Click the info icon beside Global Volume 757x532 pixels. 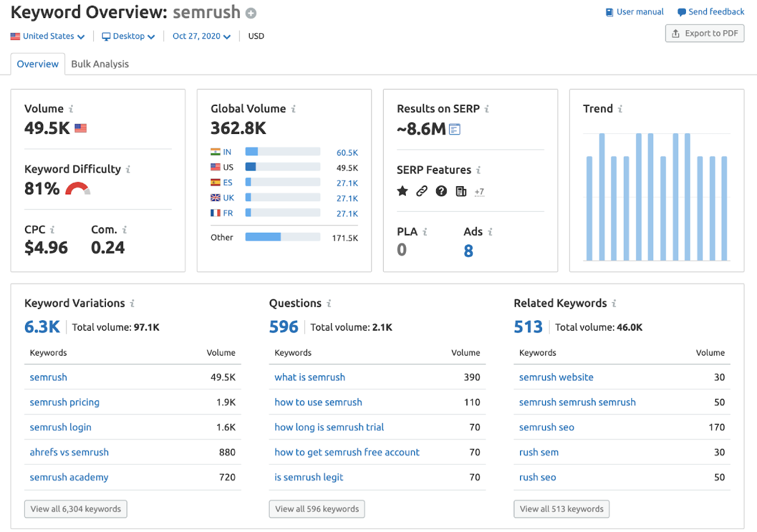click(x=293, y=109)
